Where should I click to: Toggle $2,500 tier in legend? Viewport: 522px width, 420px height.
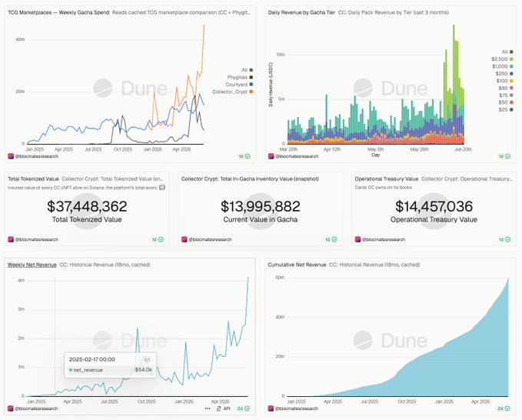(502, 59)
